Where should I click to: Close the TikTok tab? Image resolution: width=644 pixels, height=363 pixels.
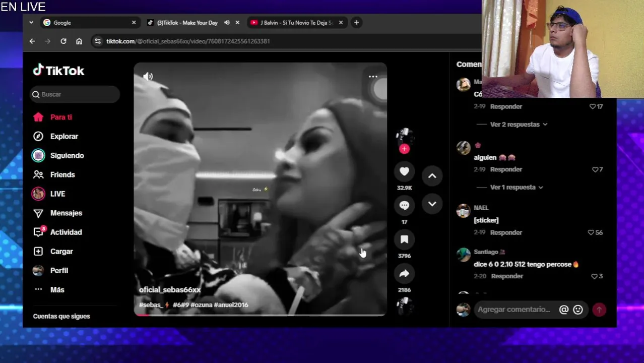(237, 23)
